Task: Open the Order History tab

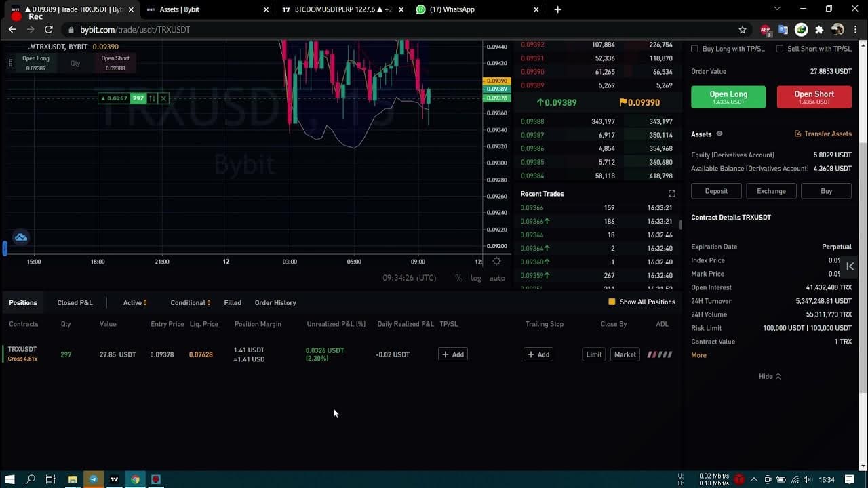Action: 275,302
